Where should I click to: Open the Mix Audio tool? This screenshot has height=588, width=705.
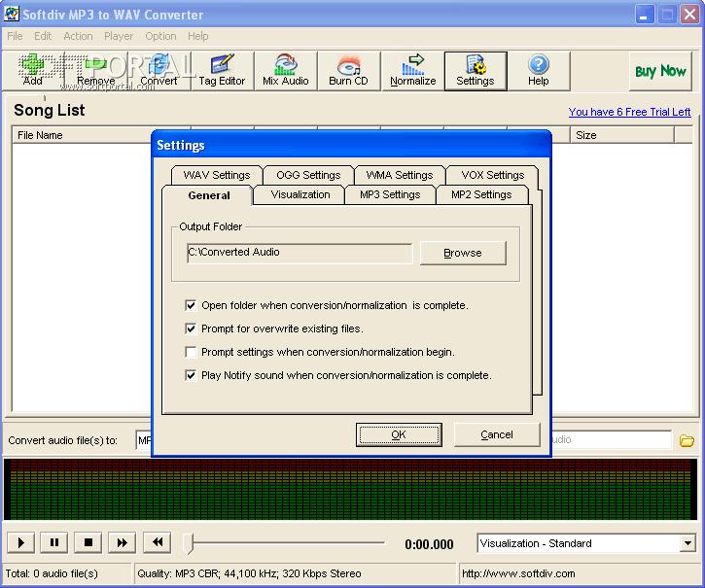click(x=286, y=71)
